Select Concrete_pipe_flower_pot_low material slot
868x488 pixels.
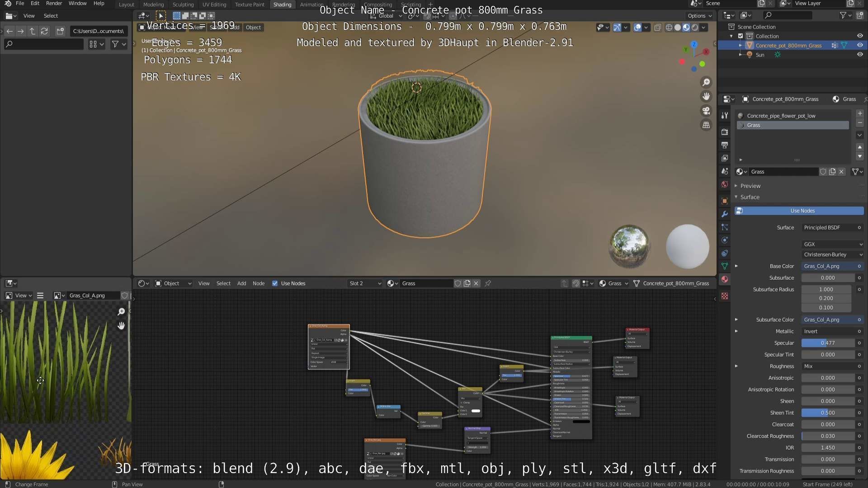[x=793, y=116]
